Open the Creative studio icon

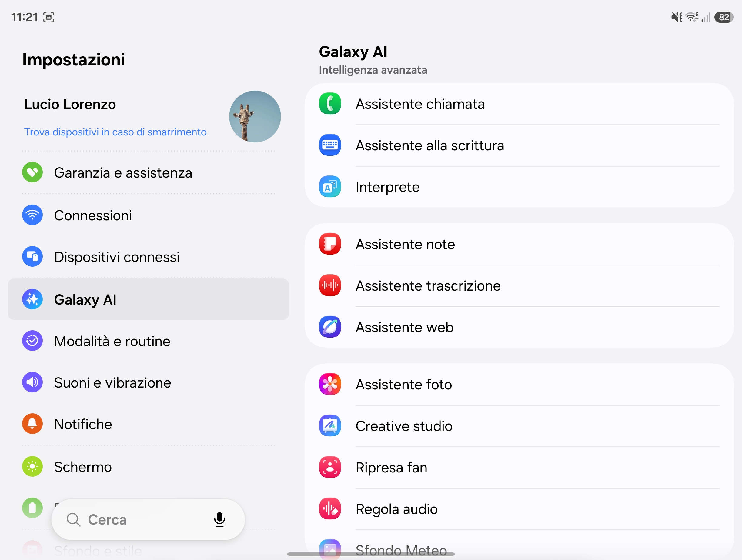click(x=330, y=426)
